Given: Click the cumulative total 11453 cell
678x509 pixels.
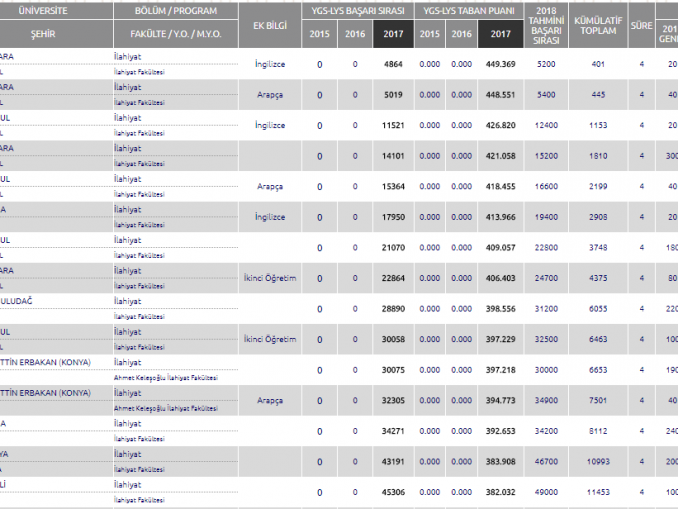Looking at the screenshot, I should click(x=598, y=492).
